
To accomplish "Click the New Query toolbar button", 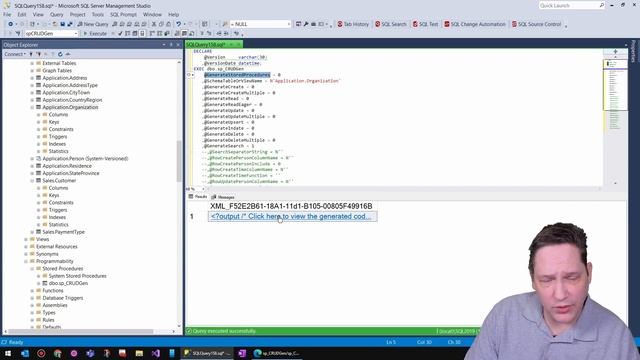I will click(93, 24).
